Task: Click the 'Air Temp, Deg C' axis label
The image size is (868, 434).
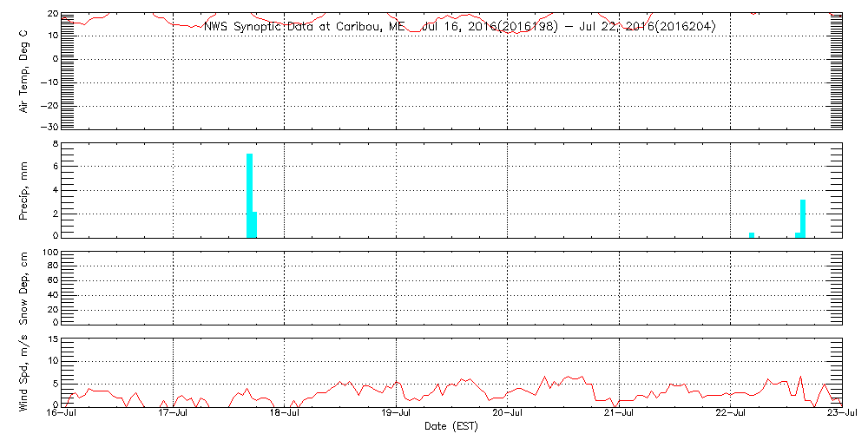Action: point(23,70)
